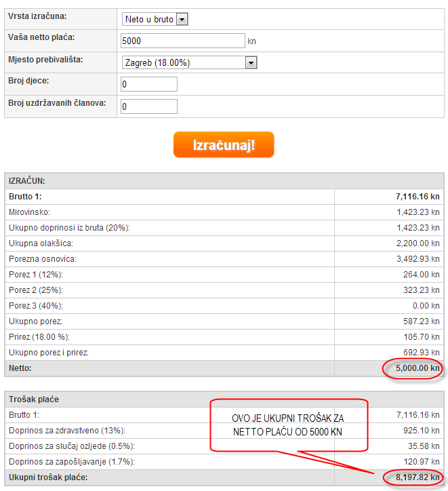Select the Brutto 1 value 7,116.16 kn in Izračun table
This screenshot has width=448, height=491.
(x=418, y=197)
